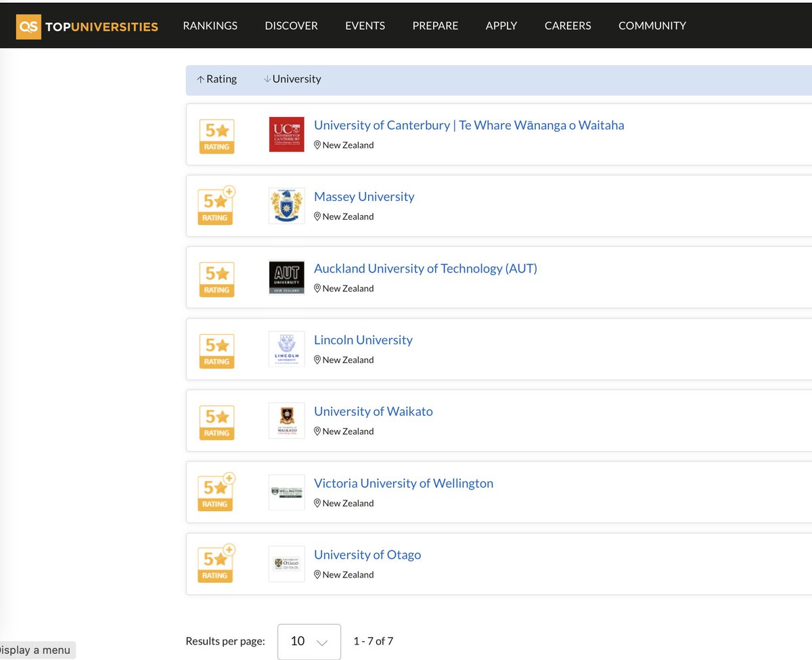Click University of Waikato 5-star rating badge
This screenshot has height=660, width=812.
217,423
